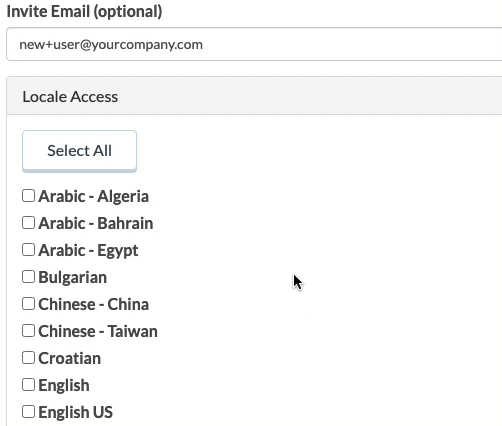502x426 pixels.
Task: Click the Locale Access panel header
Action: pyautogui.click(x=254, y=96)
